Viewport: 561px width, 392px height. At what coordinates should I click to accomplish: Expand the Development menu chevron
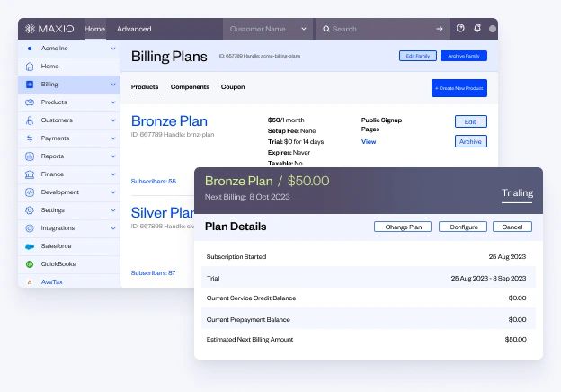point(113,192)
